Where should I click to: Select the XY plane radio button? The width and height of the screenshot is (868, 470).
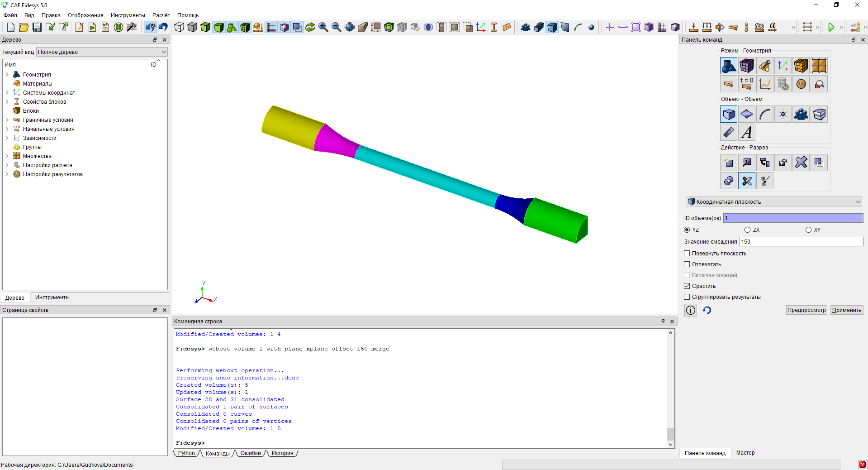coord(808,230)
